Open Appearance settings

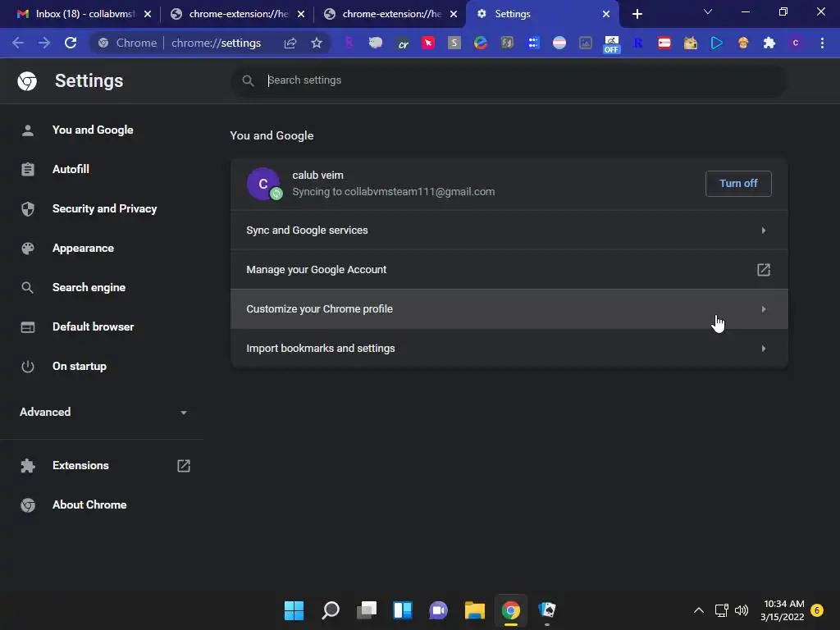83,248
